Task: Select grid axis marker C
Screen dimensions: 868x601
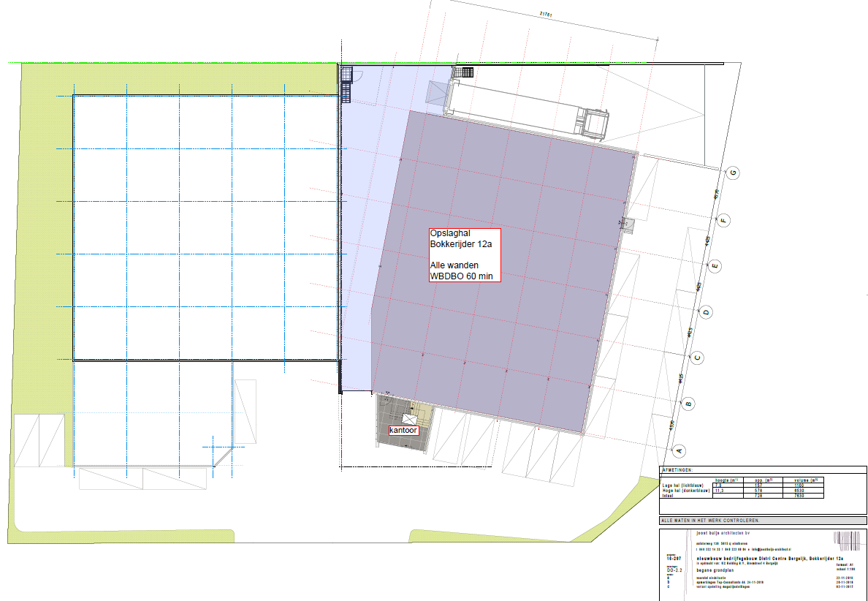Action: coord(698,358)
